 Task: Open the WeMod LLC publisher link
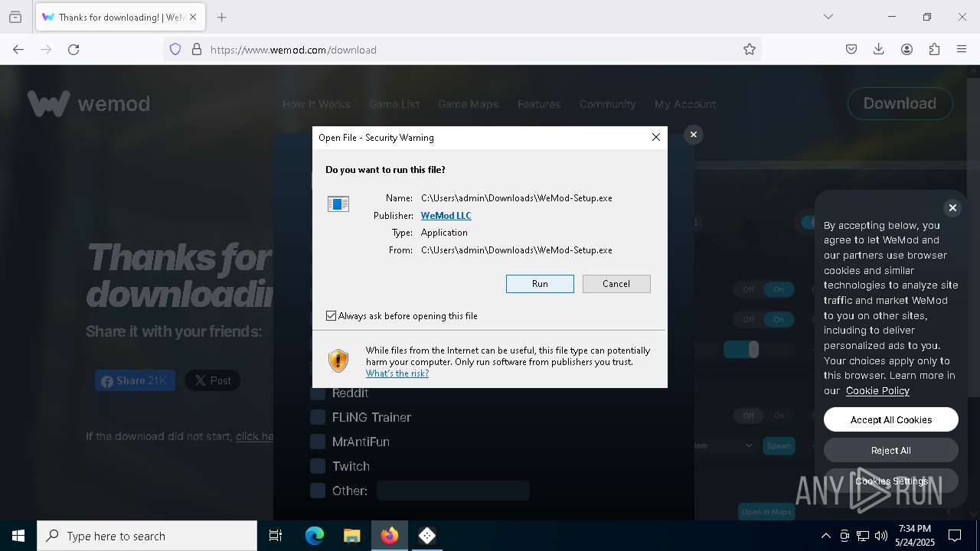click(446, 216)
